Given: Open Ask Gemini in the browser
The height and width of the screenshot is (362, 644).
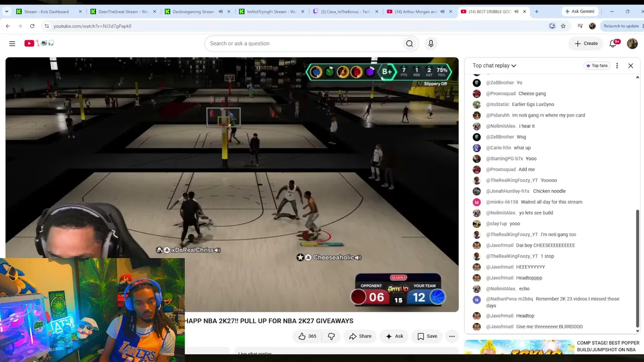Looking at the screenshot, I should [x=579, y=12].
